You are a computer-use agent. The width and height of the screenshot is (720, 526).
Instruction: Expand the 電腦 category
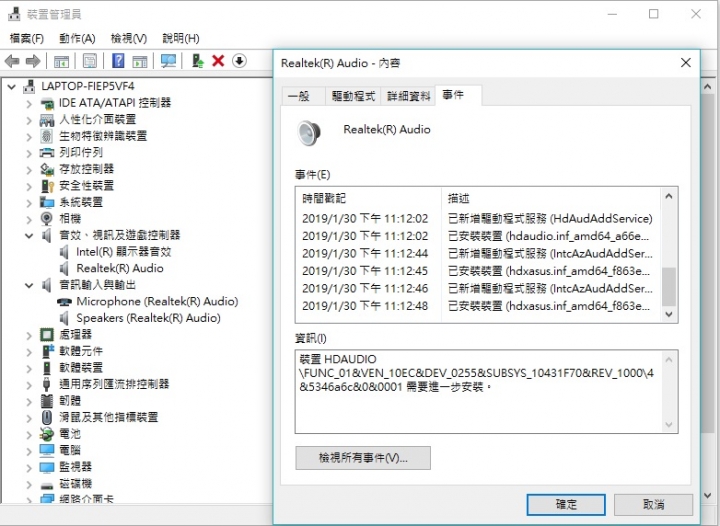click(x=29, y=451)
